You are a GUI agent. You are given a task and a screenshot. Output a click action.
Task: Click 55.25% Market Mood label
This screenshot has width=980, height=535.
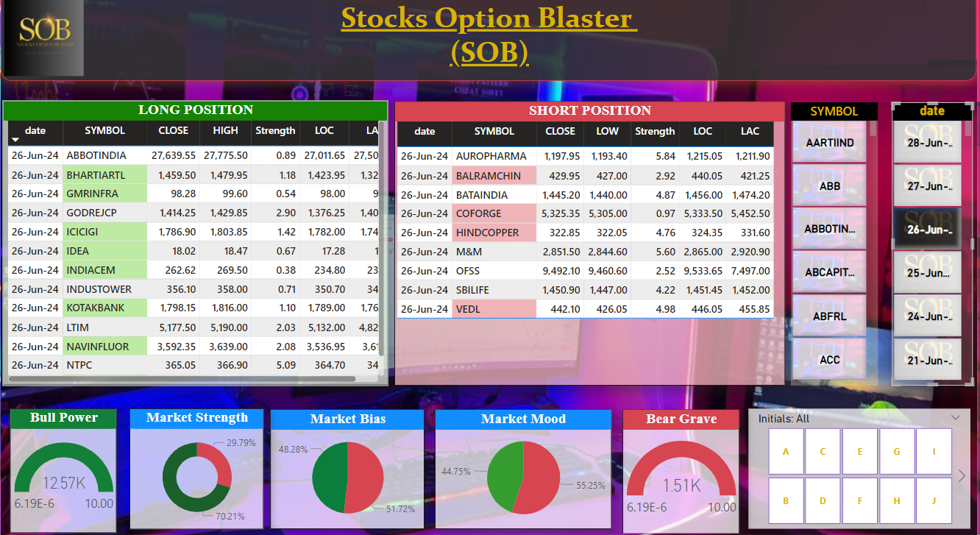[x=589, y=486]
